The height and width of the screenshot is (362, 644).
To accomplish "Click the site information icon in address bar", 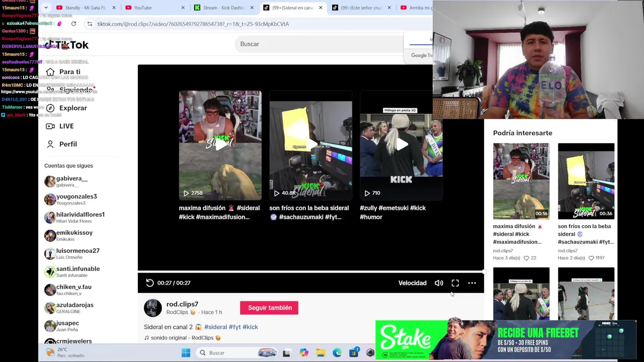I will coord(90,24).
